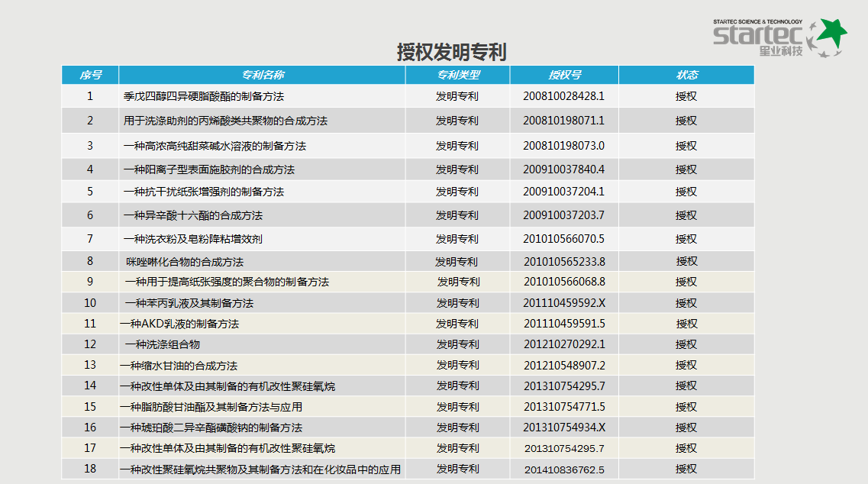Click the startec logo wordmark text
Screen dimensions: 868x484
coord(757,35)
